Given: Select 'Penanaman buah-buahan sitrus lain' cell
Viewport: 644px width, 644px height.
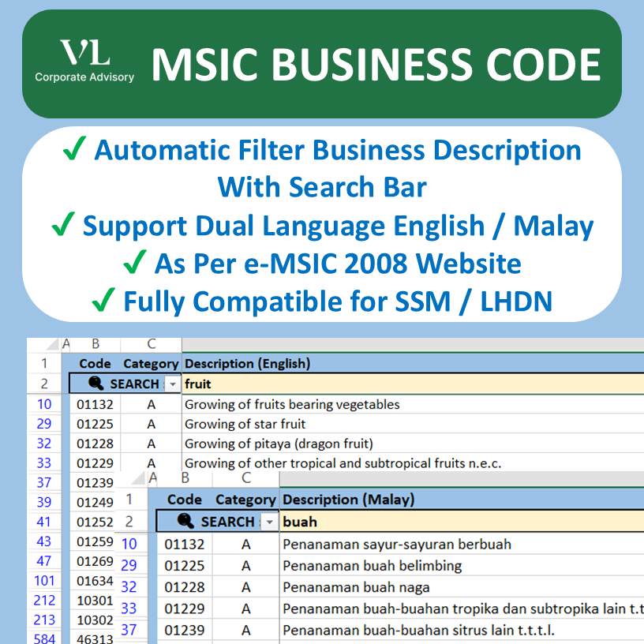Looking at the screenshot, I should click(x=462, y=630).
